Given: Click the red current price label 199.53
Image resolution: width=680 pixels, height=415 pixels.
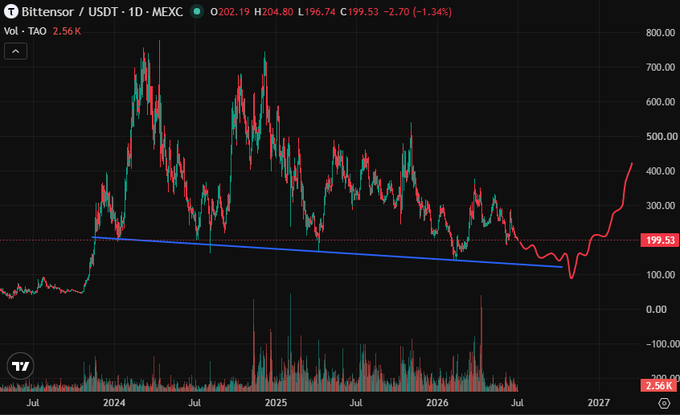Looking at the screenshot, I should click(660, 240).
